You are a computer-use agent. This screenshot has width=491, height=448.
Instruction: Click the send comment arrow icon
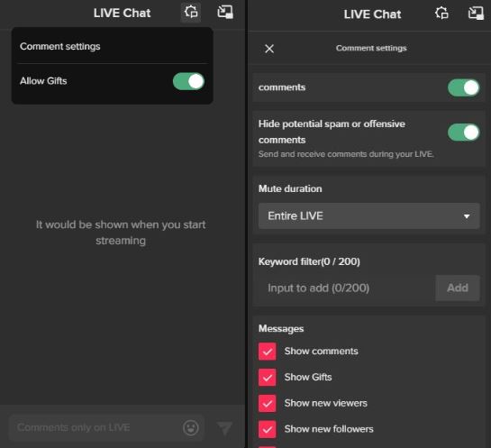click(224, 428)
